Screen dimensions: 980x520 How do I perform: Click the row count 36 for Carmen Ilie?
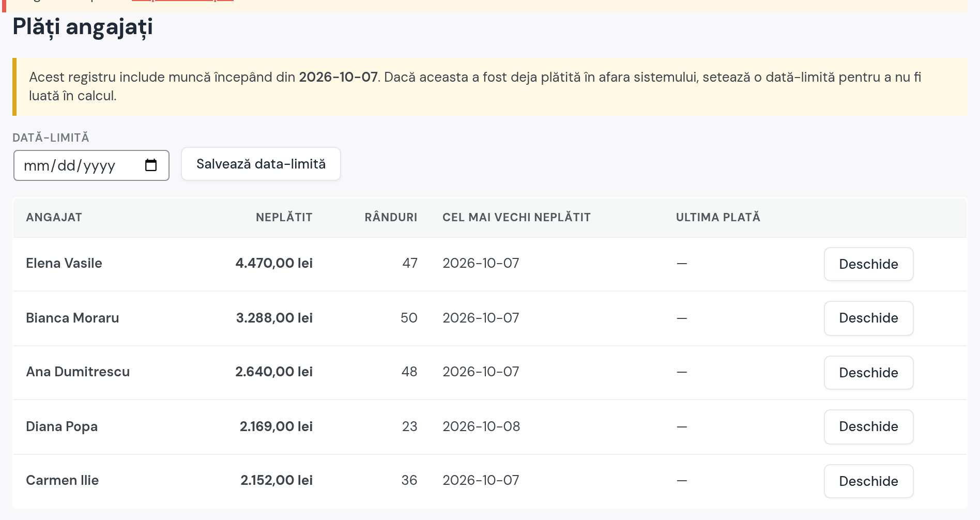[x=409, y=480]
